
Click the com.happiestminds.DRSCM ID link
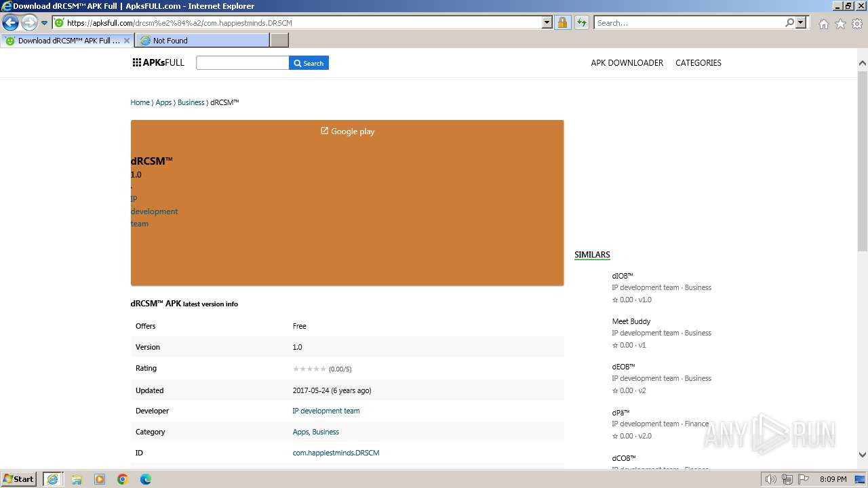coord(336,453)
